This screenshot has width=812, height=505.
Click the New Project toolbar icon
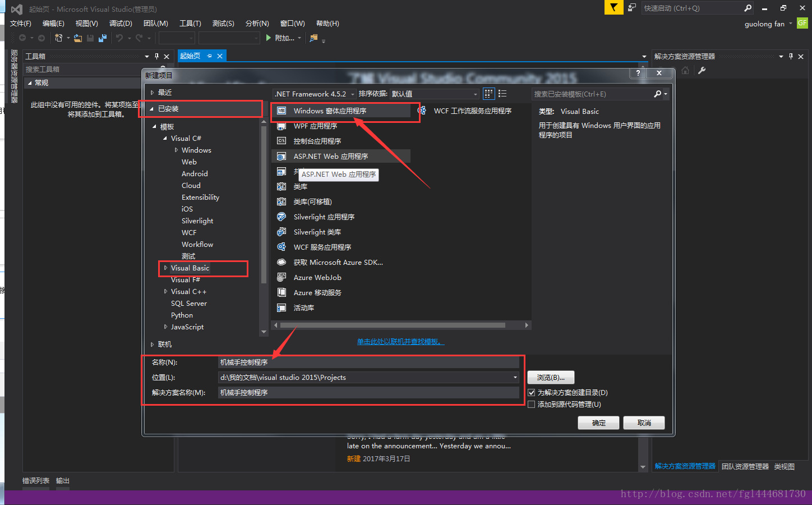click(x=58, y=38)
